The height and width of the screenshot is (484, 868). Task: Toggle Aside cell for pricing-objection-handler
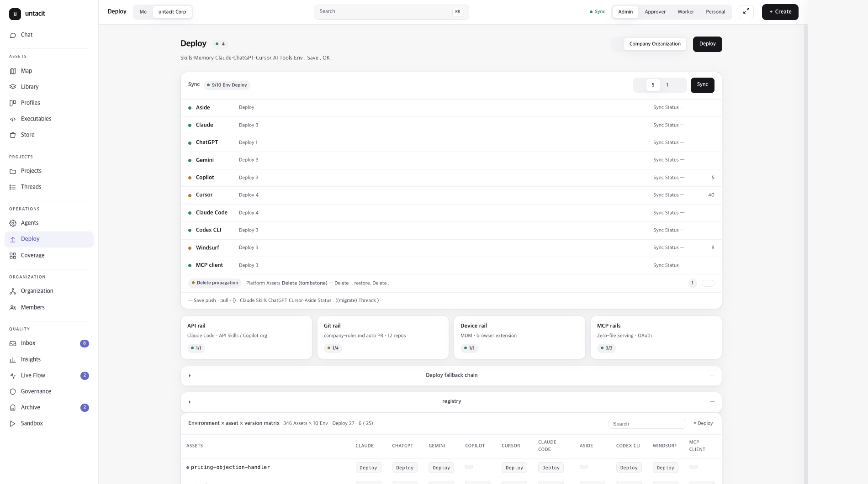point(584,467)
